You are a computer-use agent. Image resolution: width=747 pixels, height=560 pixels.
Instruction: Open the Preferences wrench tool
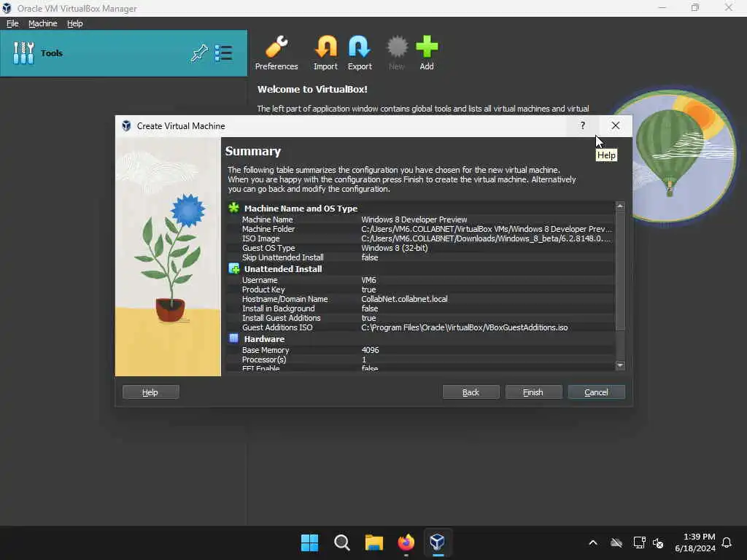pos(276,52)
